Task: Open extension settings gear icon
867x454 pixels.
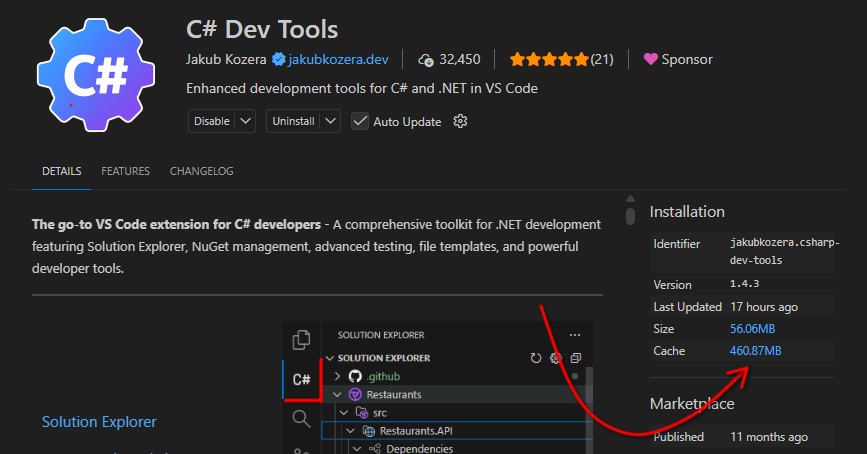Action: (460, 121)
